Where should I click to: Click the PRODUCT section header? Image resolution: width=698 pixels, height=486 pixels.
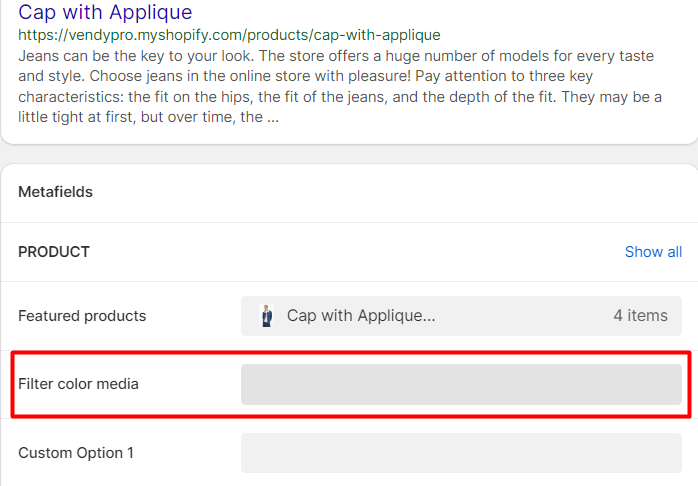54,252
